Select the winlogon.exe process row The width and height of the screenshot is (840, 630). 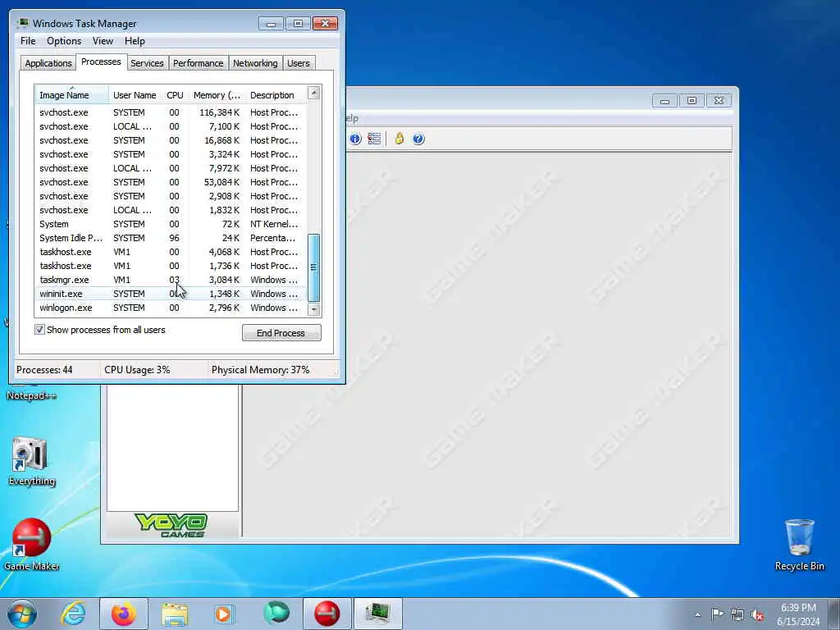171,308
